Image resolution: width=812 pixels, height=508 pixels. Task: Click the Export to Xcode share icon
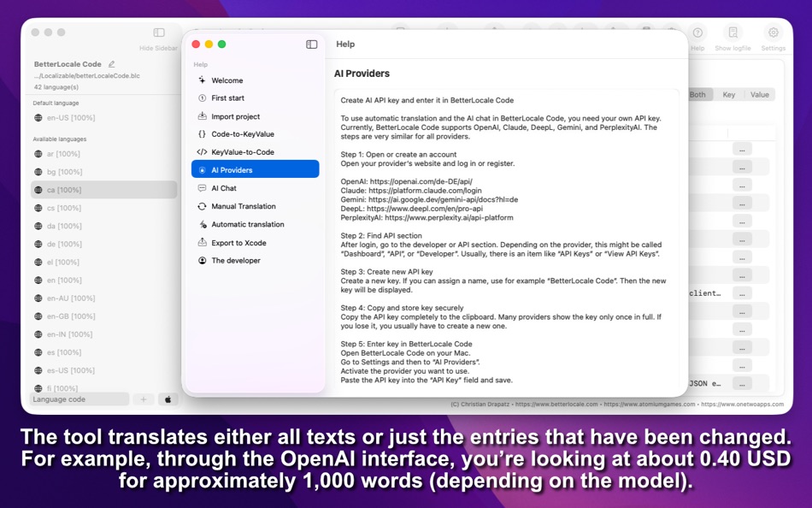click(203, 242)
